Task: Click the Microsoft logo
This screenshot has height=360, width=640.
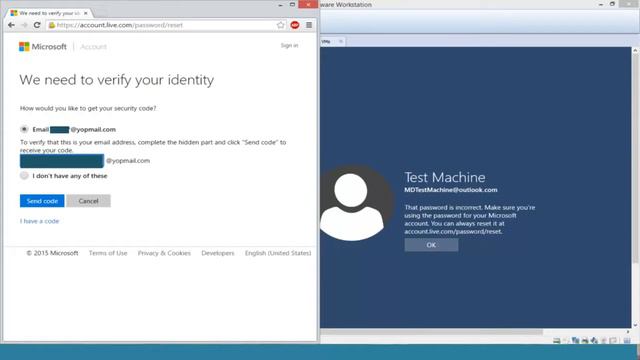Action: [43, 47]
